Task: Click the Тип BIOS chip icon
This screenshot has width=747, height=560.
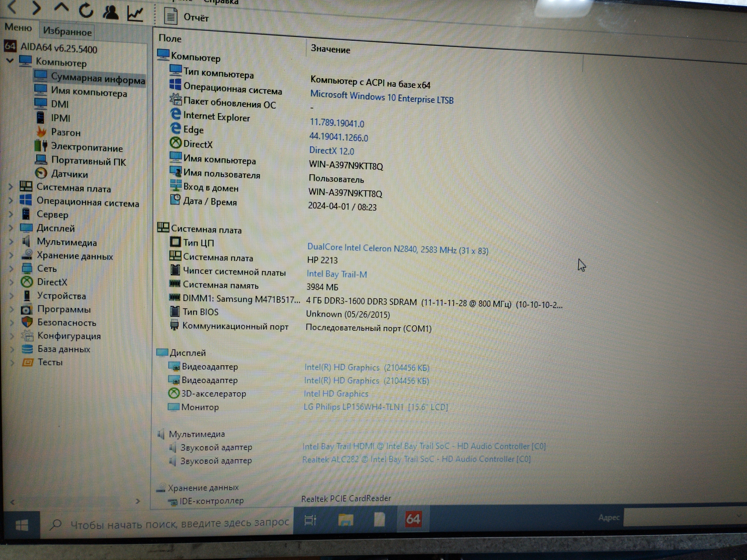Action: [x=175, y=311]
